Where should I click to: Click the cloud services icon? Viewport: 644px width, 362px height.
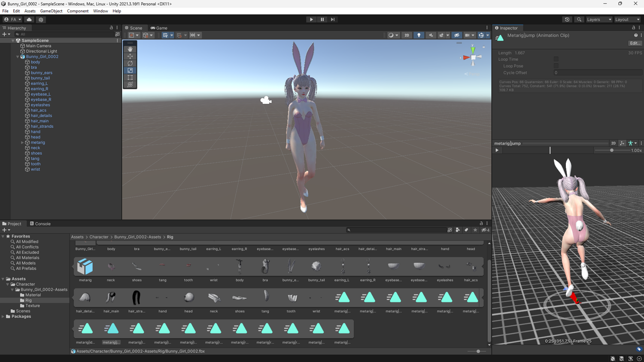[x=29, y=19]
